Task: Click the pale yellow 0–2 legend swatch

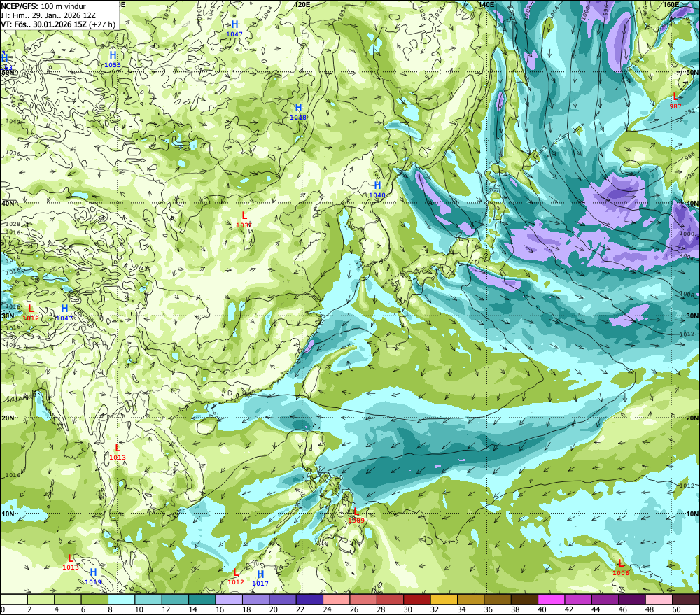Action: coord(14,599)
